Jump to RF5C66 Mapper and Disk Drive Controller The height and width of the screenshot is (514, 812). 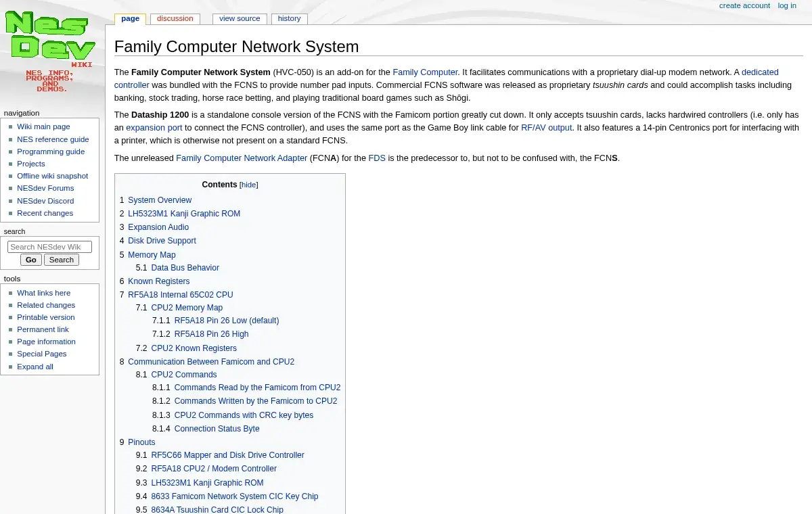pyautogui.click(x=227, y=455)
